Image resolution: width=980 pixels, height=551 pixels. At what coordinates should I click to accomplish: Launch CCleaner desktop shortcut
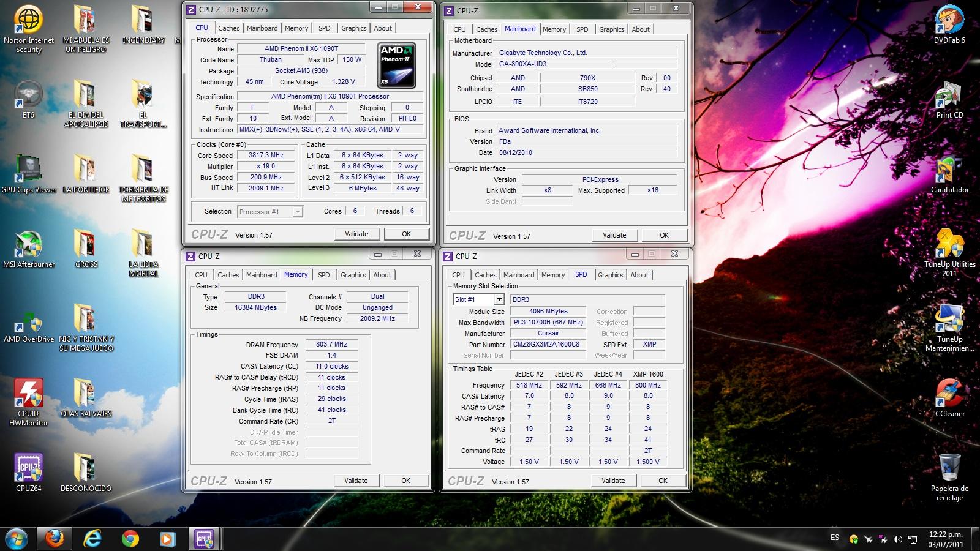[949, 398]
